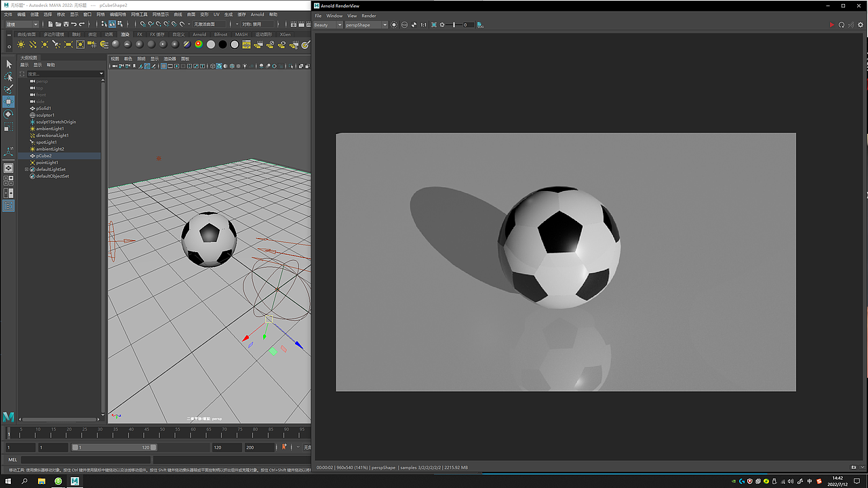Click the rainbow ramp shader shelf icon
Viewport: 868px width, 488px height.
199,44
